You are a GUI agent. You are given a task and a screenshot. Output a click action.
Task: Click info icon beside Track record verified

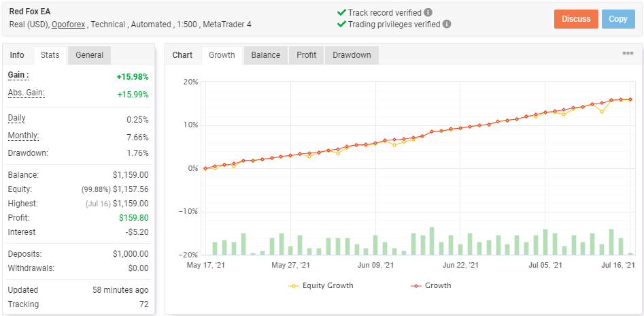coord(427,12)
